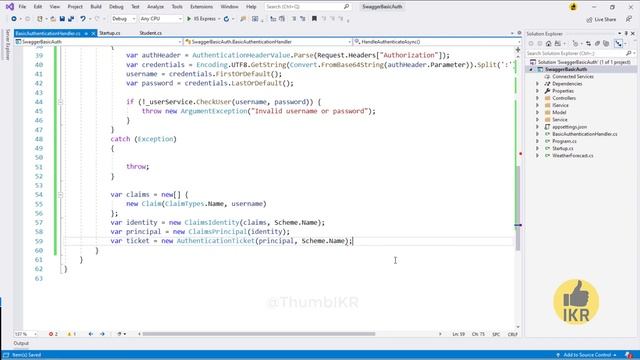Click the Quick Launch search field
The height and width of the screenshot is (360, 640).
coord(307,7)
